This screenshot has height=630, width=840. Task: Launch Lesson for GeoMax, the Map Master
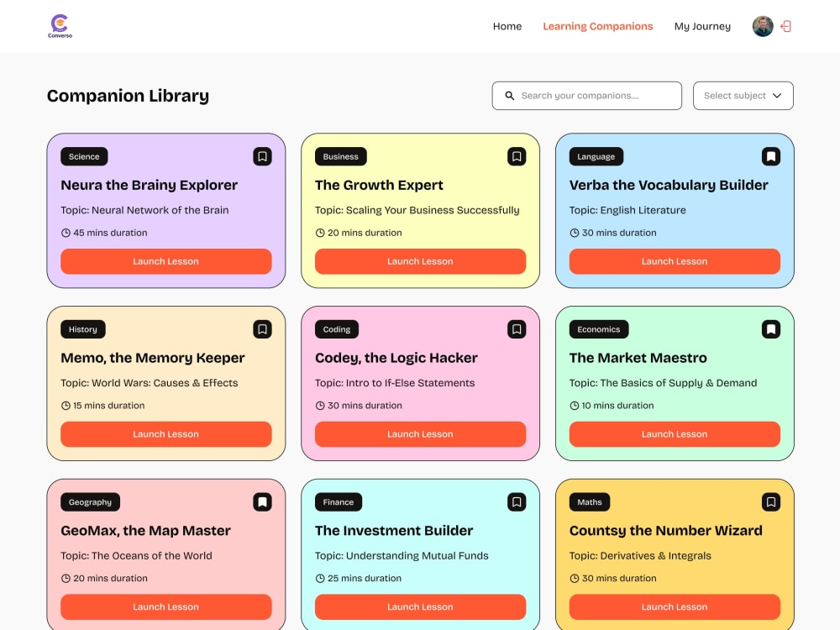pos(166,607)
